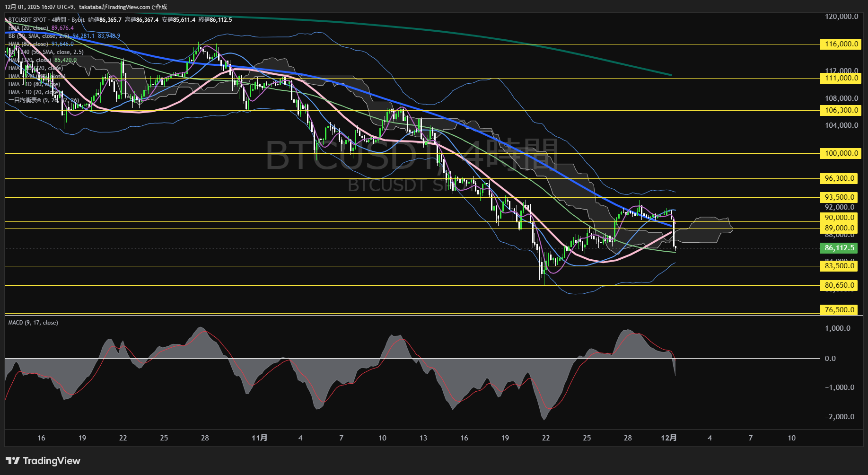Click the HMA・1D (80, close) legend entry

(x=33, y=84)
